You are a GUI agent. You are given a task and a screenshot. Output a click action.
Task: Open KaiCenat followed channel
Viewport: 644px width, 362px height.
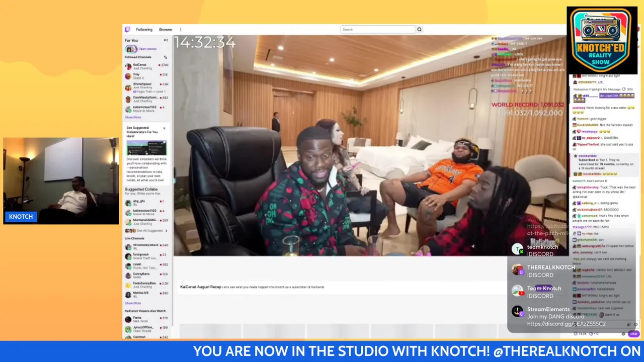(146, 66)
